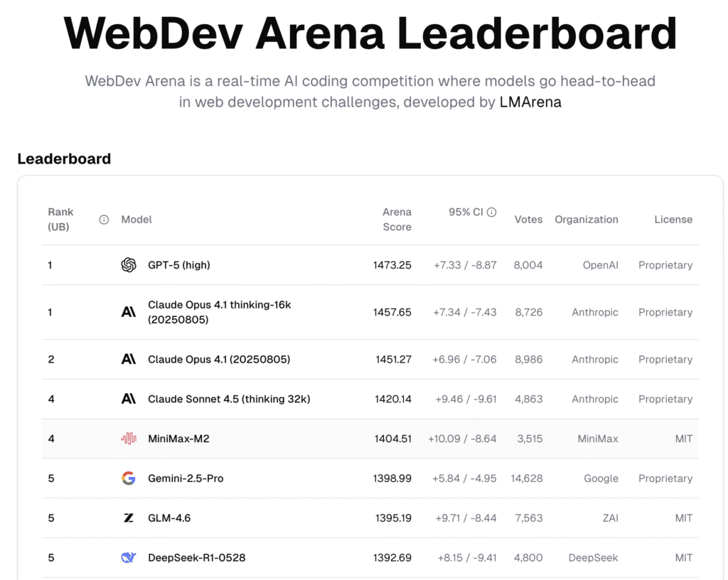Click the DeepSeek-R1-0528 model name
The height and width of the screenshot is (580, 728).
(x=197, y=558)
